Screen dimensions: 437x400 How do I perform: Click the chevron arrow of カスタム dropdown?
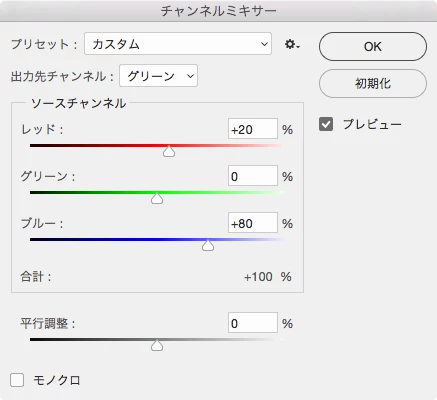point(264,44)
